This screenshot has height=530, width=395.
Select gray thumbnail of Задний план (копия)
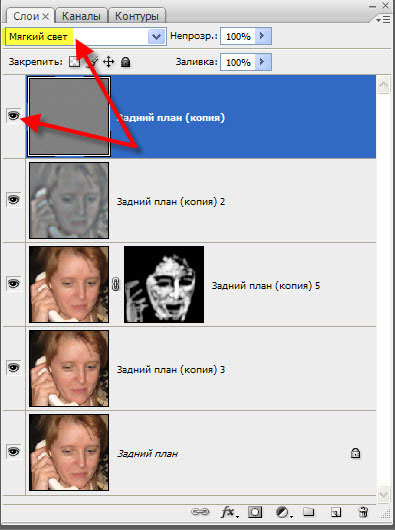click(69, 117)
